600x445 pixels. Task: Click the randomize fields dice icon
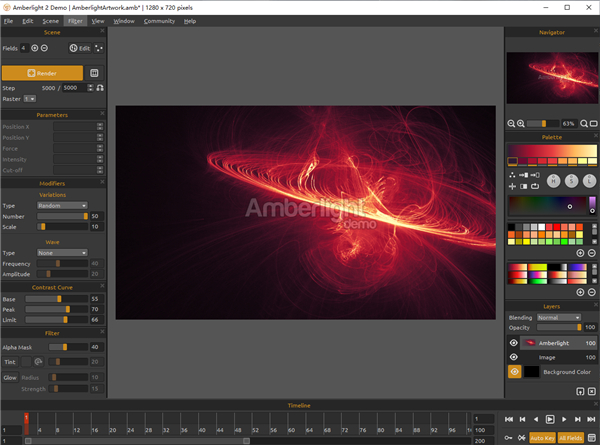pyautogui.click(x=98, y=47)
